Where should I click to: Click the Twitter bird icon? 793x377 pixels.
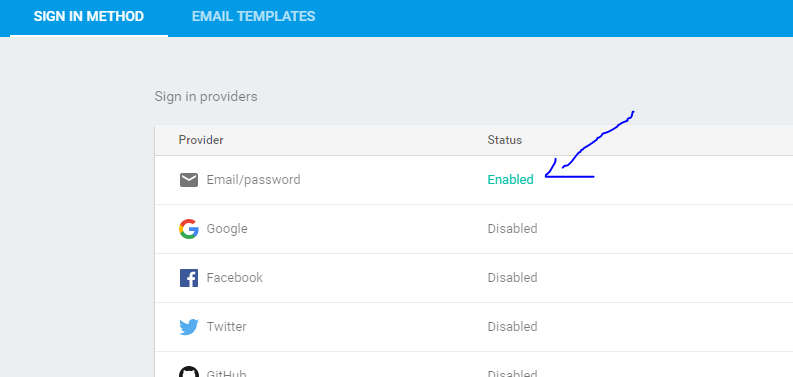(x=189, y=327)
